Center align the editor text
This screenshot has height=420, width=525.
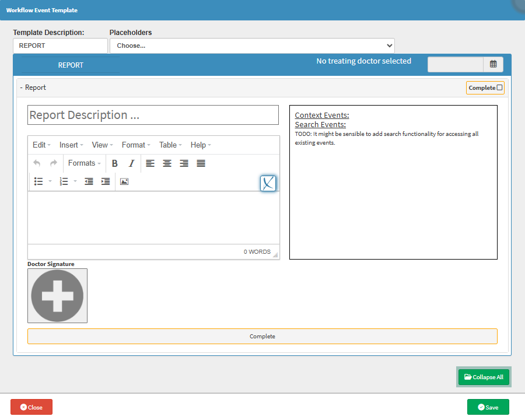coord(167,163)
